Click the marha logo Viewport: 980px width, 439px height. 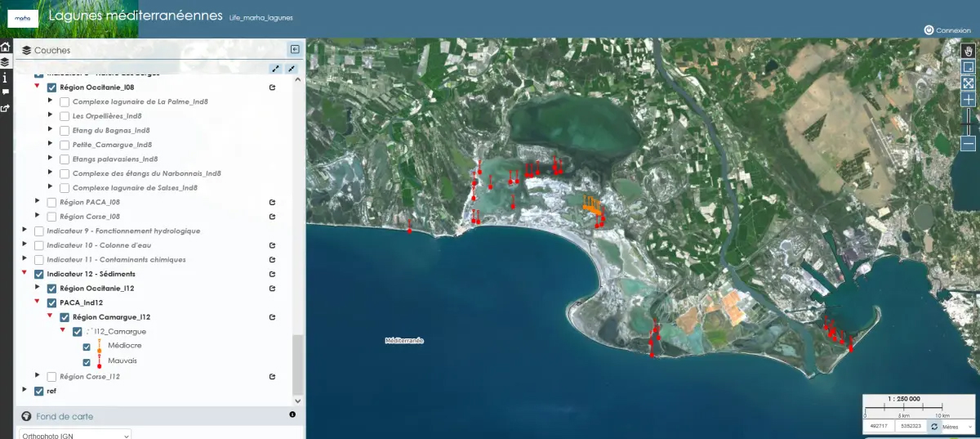click(x=23, y=17)
